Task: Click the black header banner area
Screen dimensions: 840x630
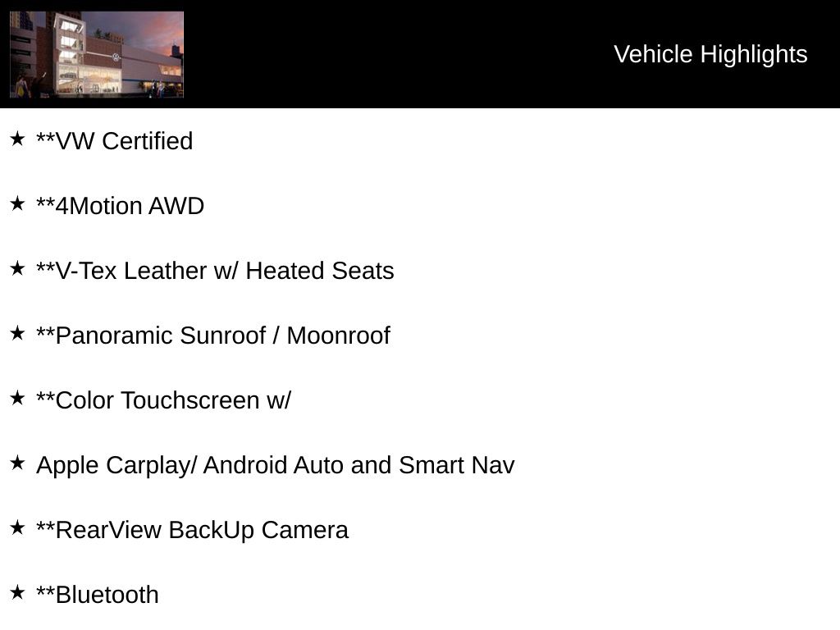Action: [x=420, y=54]
